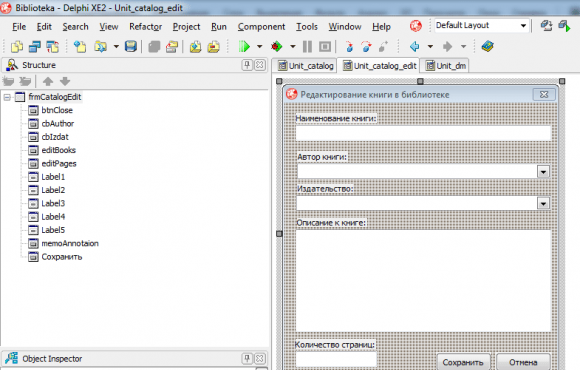This screenshot has height=370, width=580.
Task: Click Run Without Debugging bug icon
Action: pos(276,47)
